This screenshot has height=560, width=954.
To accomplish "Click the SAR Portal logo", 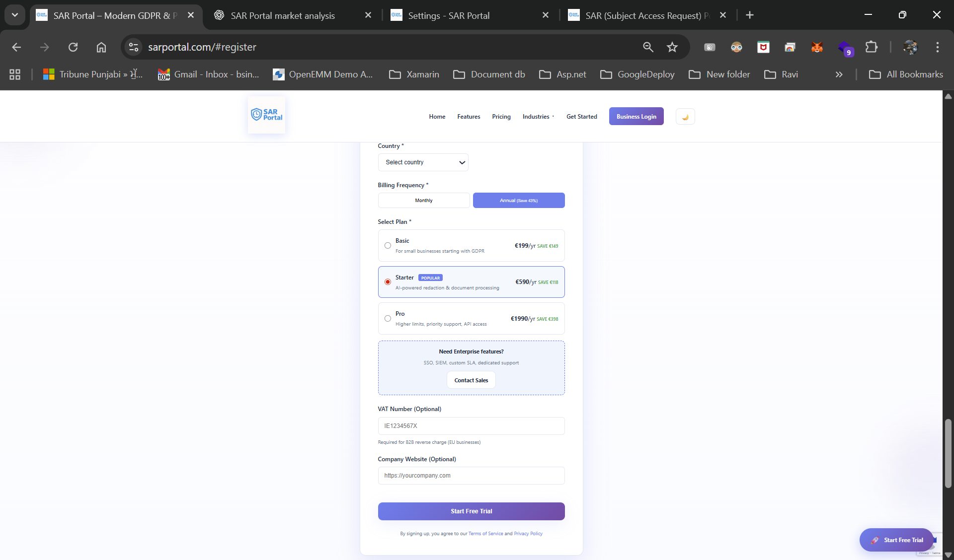I will point(266,115).
